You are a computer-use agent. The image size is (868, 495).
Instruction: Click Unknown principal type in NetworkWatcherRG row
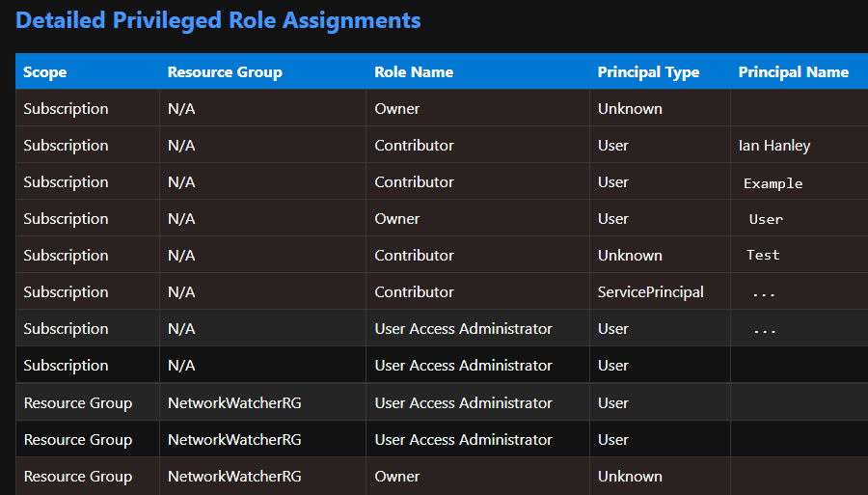tap(630, 477)
